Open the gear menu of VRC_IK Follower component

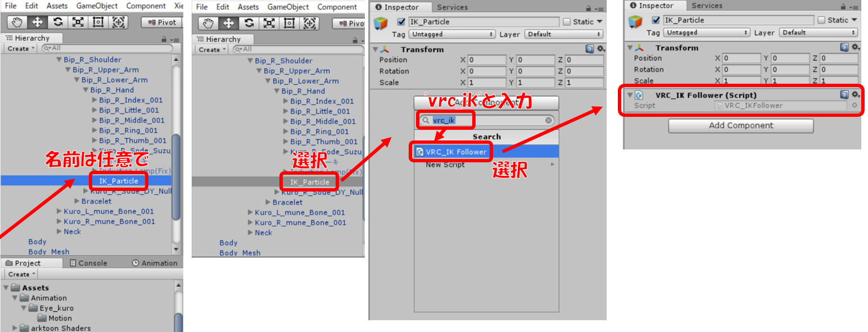click(x=855, y=95)
